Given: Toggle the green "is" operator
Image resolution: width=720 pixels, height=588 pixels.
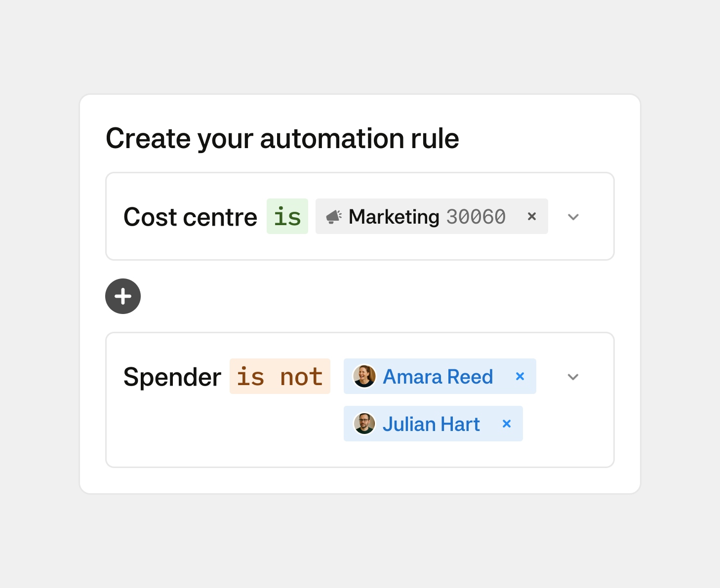Looking at the screenshot, I should coord(287,217).
